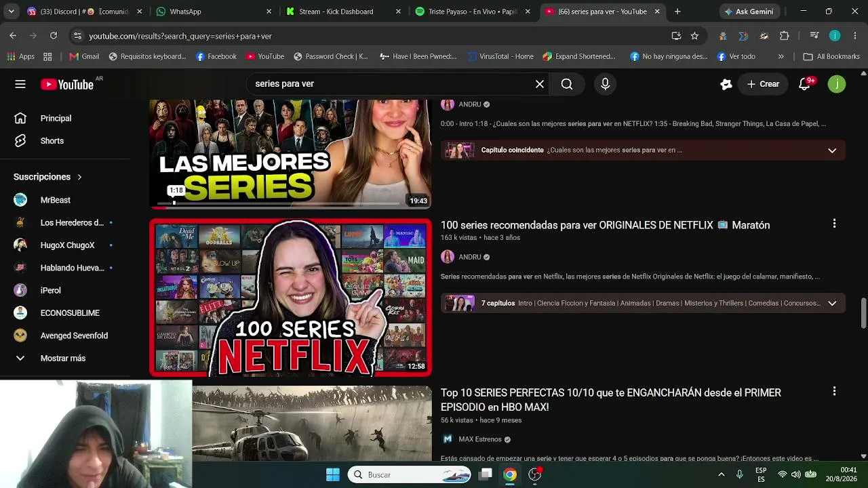Open the tab search dropdown
The image size is (868, 488).
pyautogui.click(x=11, y=12)
